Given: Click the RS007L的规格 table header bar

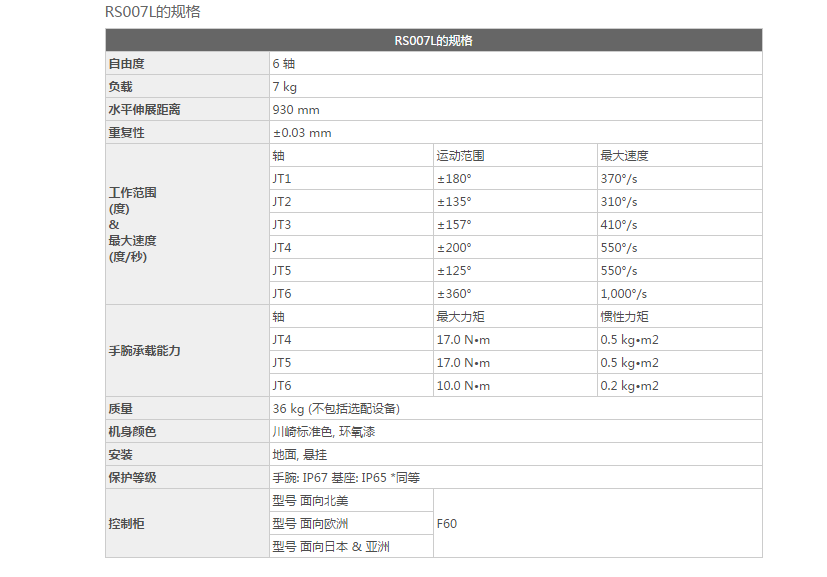Looking at the screenshot, I should [x=434, y=41].
